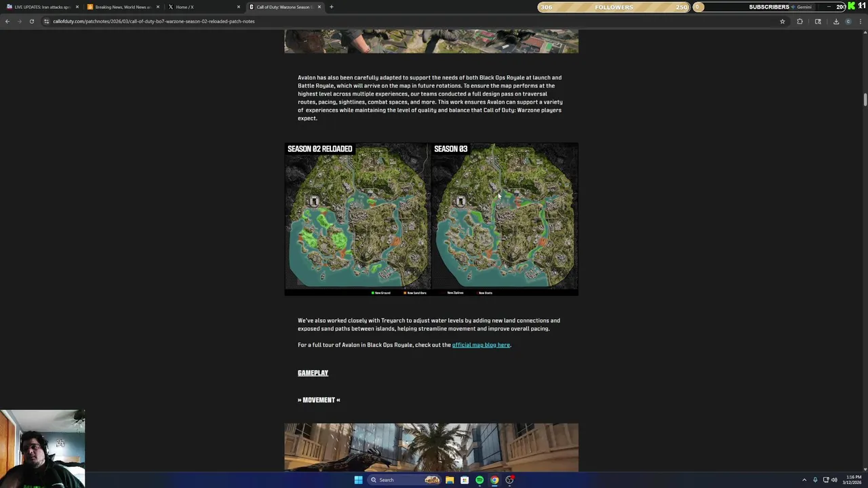This screenshot has height=488, width=868.
Task: Open the official map blog here link
Action: click(481, 345)
